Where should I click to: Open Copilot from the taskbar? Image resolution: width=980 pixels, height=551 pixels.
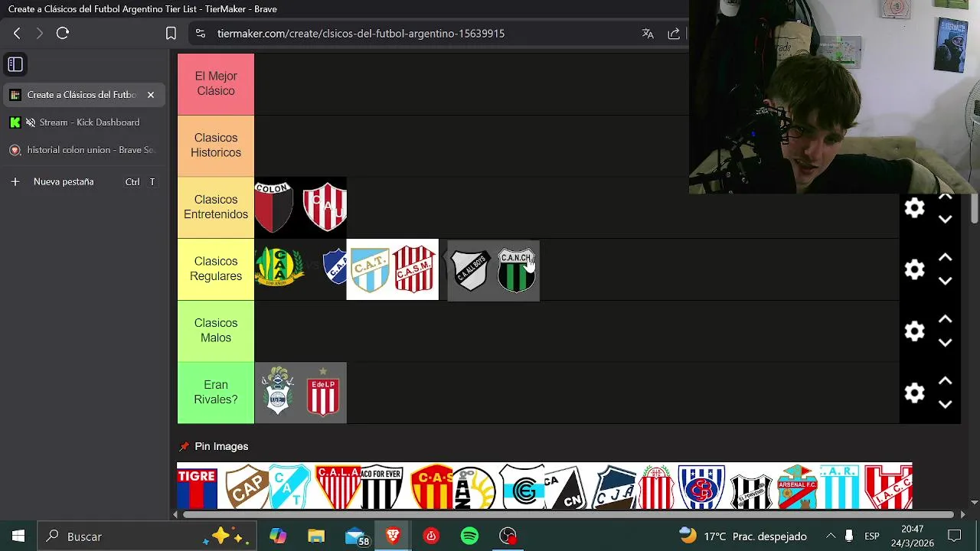coord(278,536)
